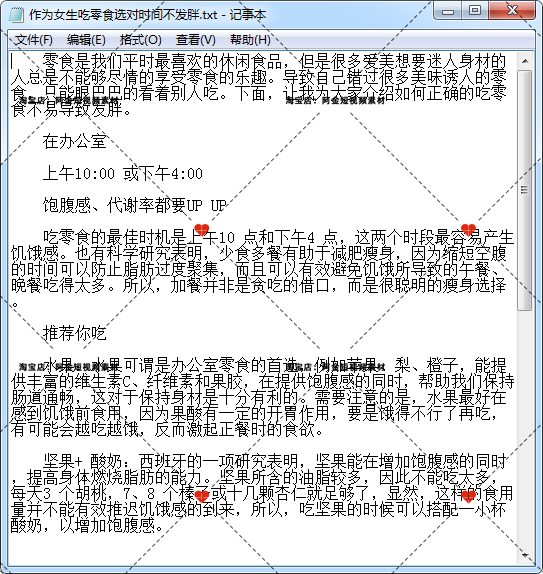Click the heading 推荐你吃
This screenshot has height=574, width=543.
click(x=75, y=333)
